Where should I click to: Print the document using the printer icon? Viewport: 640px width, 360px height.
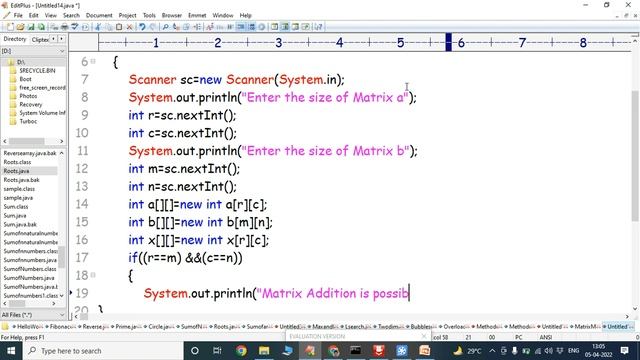click(64, 27)
